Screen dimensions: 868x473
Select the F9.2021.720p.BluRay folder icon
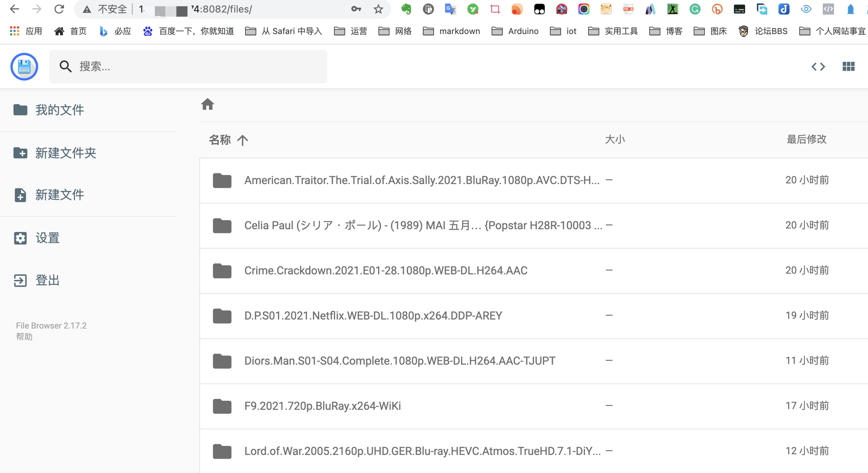222,407
